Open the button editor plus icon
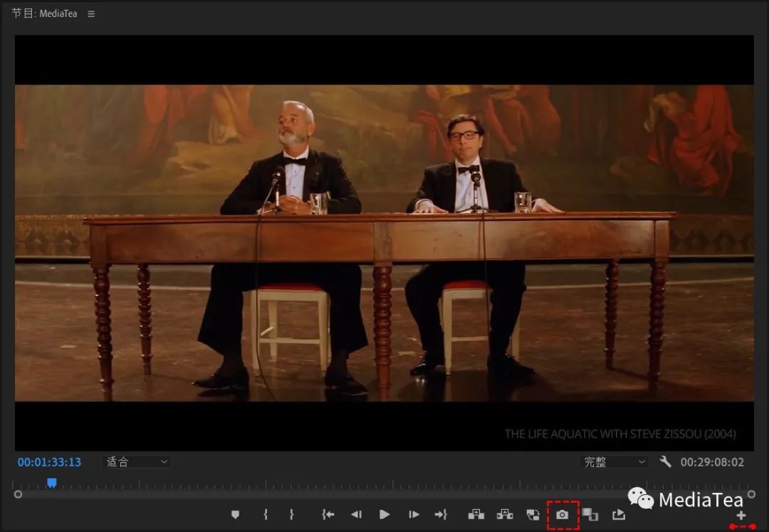Image resolution: width=769 pixels, height=532 pixels. [741, 516]
